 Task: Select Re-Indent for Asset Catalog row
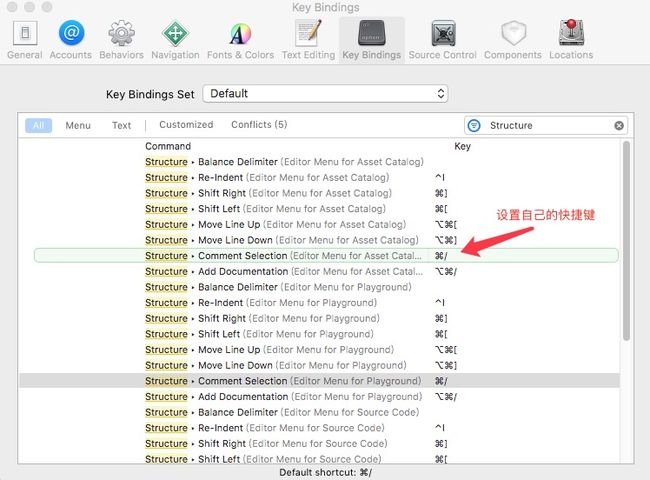point(319,177)
